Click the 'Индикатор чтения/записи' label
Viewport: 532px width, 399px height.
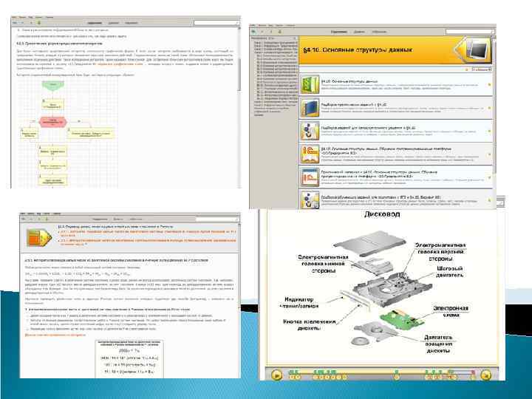299,302
